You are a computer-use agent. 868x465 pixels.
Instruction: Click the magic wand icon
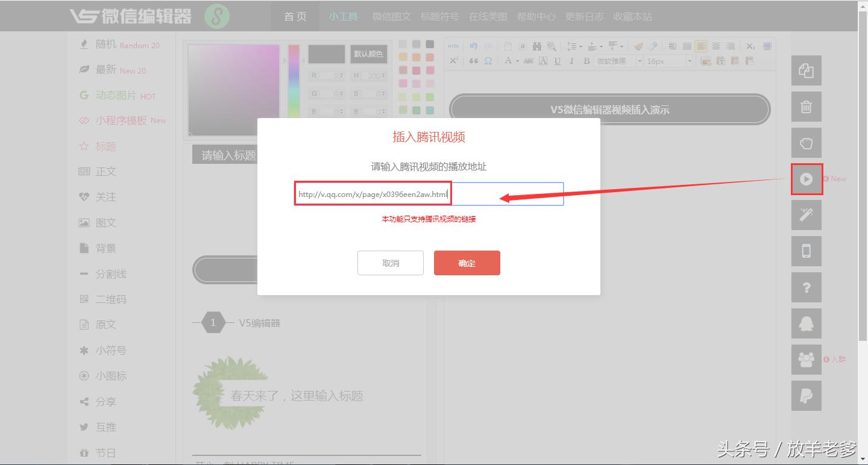click(x=807, y=215)
